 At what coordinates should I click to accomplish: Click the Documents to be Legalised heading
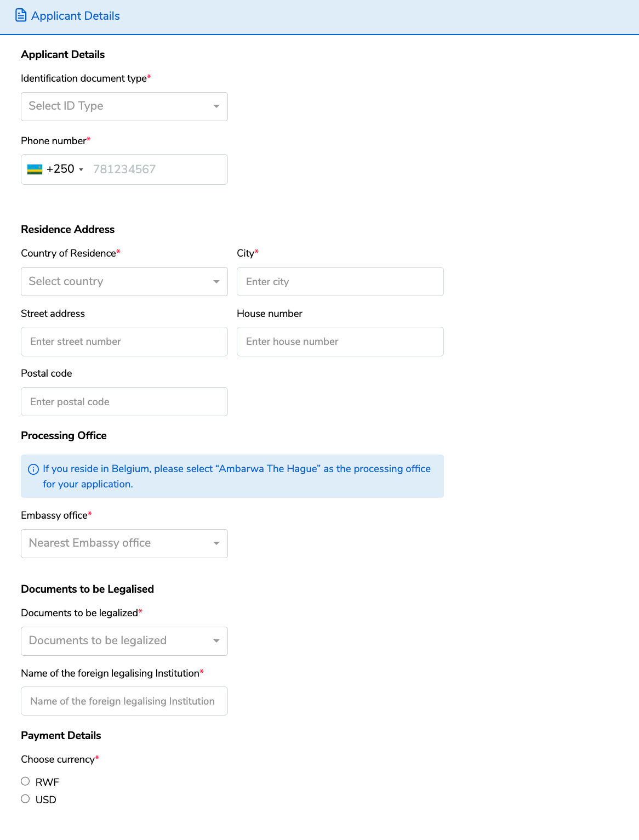tap(88, 589)
